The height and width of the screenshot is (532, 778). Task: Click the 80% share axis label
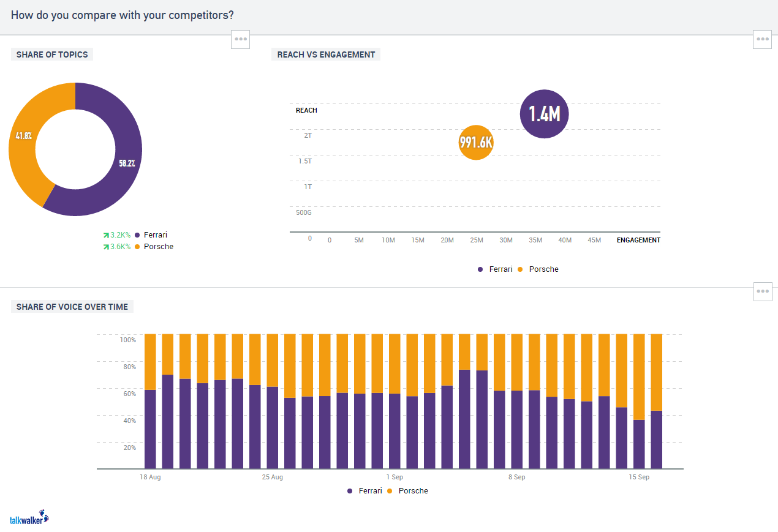[129, 367]
